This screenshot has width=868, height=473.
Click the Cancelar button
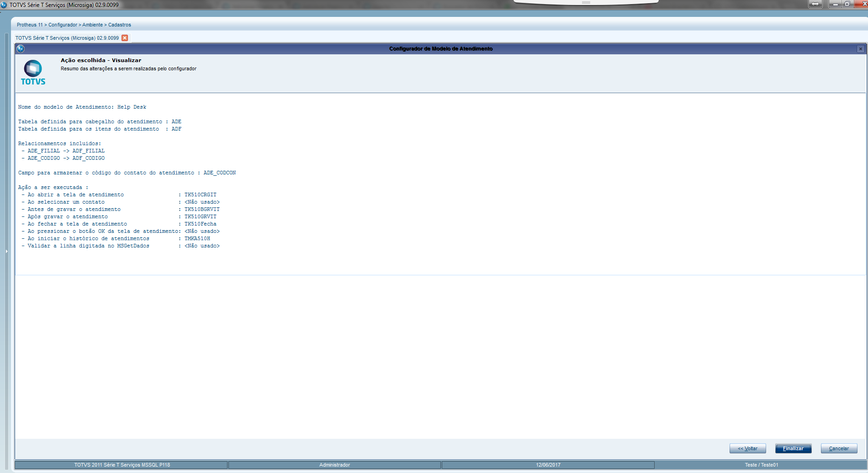[x=839, y=448]
